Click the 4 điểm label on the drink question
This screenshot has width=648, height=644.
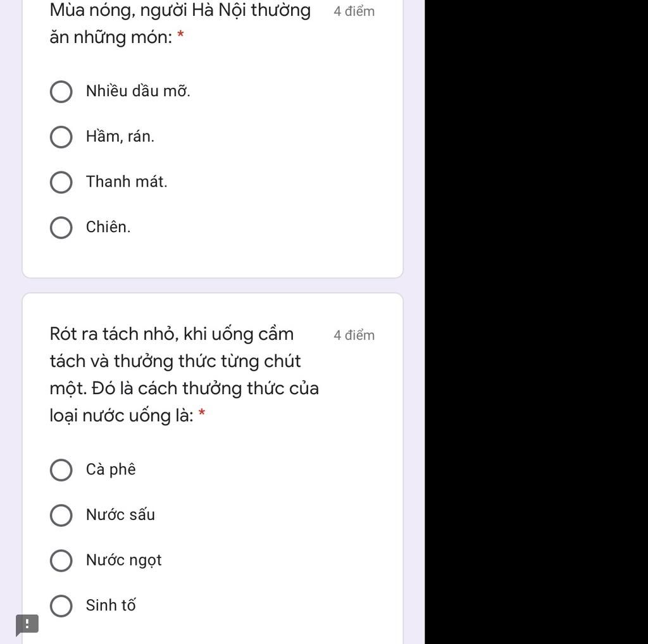(x=354, y=335)
